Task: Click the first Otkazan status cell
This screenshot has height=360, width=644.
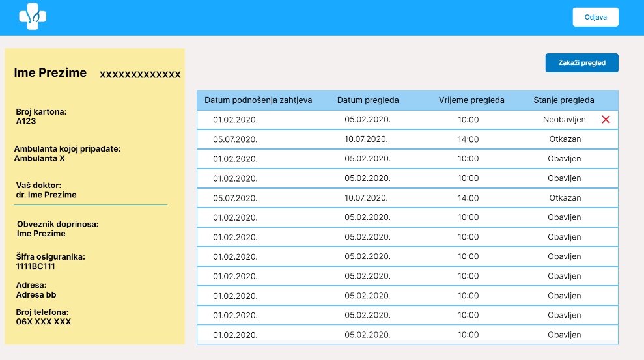Action: tap(565, 139)
